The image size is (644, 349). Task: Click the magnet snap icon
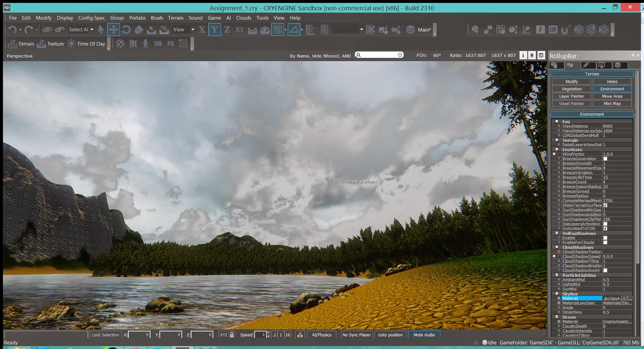point(566,29)
